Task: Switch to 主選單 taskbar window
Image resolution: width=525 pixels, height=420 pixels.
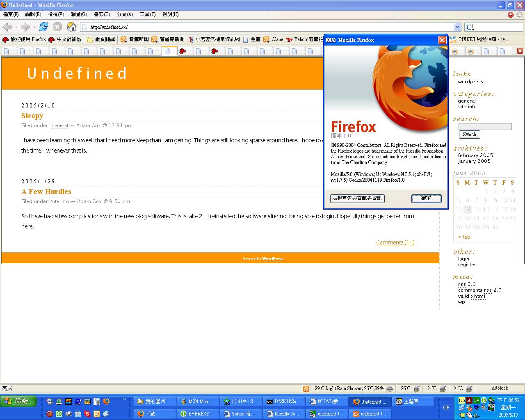Action: pos(413,402)
